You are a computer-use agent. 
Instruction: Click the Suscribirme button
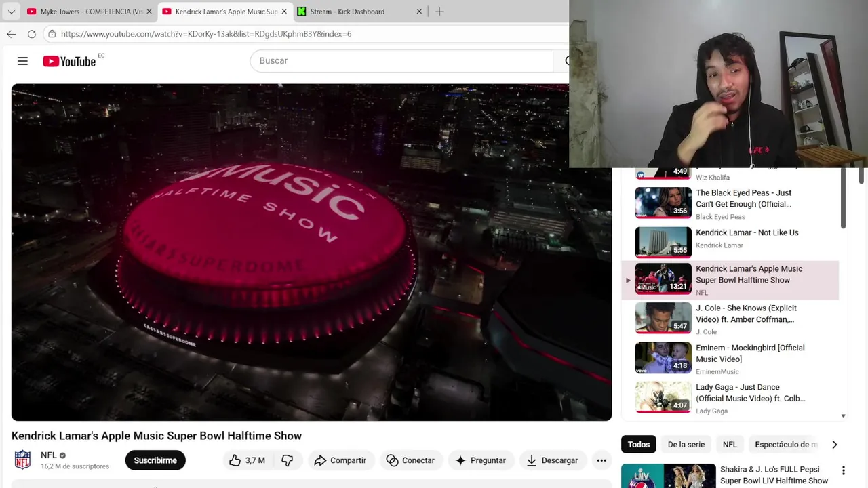point(155,460)
